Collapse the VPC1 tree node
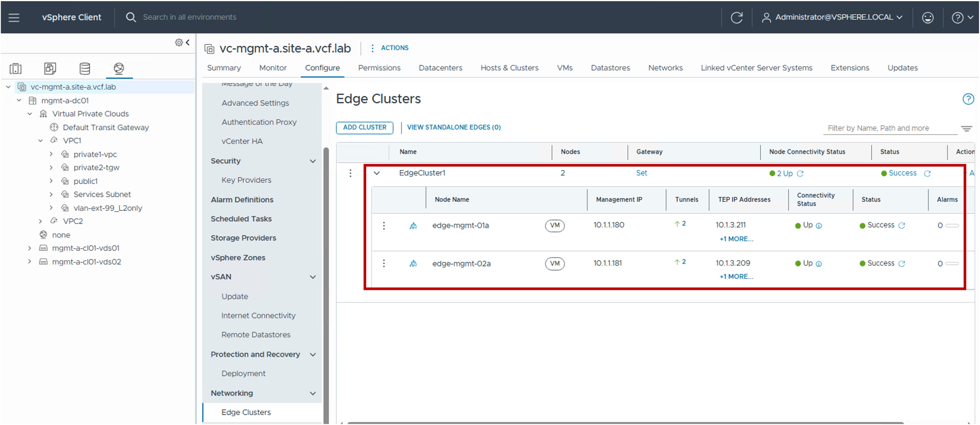The width and height of the screenshot is (980, 425). click(x=40, y=141)
